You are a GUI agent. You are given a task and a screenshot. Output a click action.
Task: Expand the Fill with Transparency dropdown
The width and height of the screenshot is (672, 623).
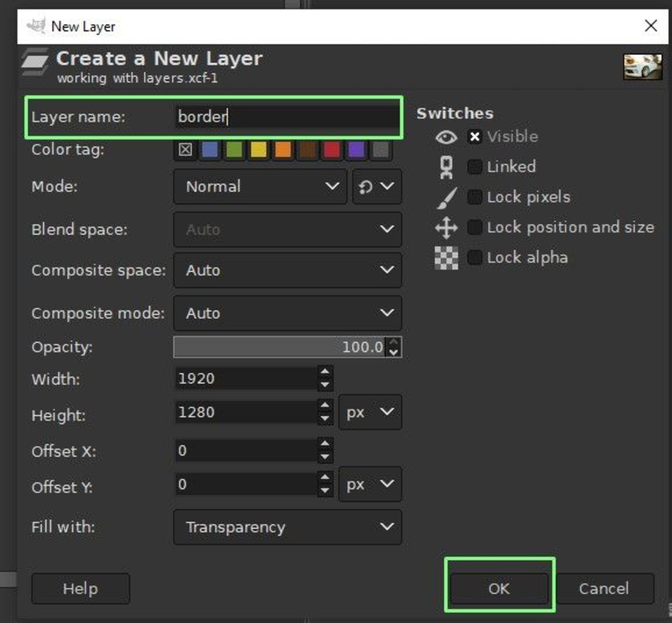point(287,527)
